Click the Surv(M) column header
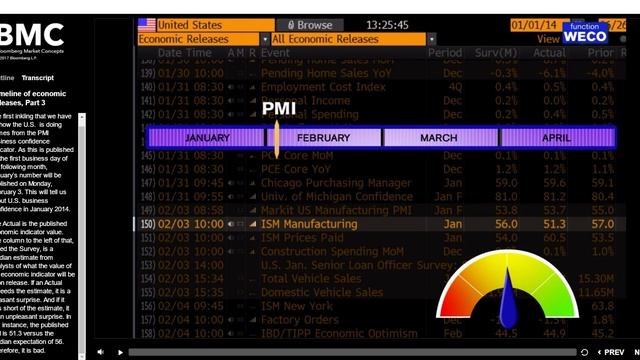 pyautogui.click(x=496, y=53)
